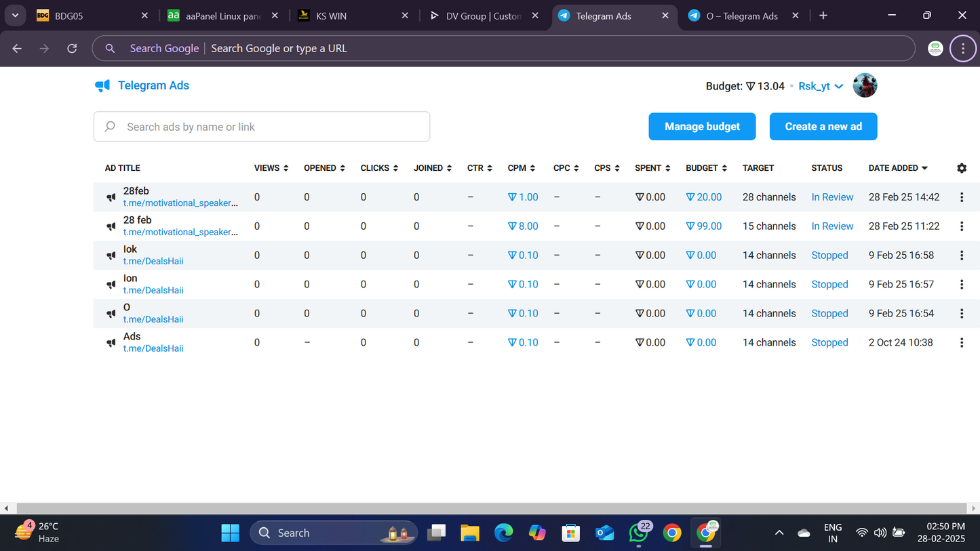This screenshot has height=551, width=980.
Task: Reload the page with the refresh button
Action: [x=72, y=48]
